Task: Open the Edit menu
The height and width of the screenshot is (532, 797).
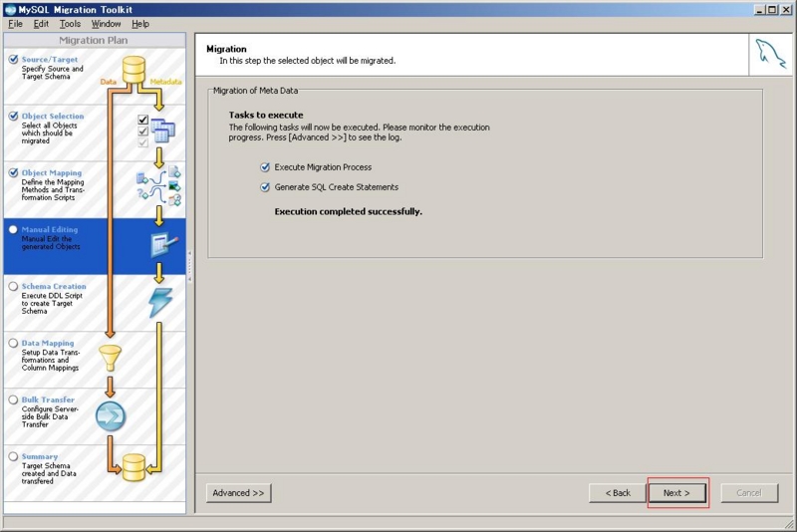Action: click(x=41, y=24)
